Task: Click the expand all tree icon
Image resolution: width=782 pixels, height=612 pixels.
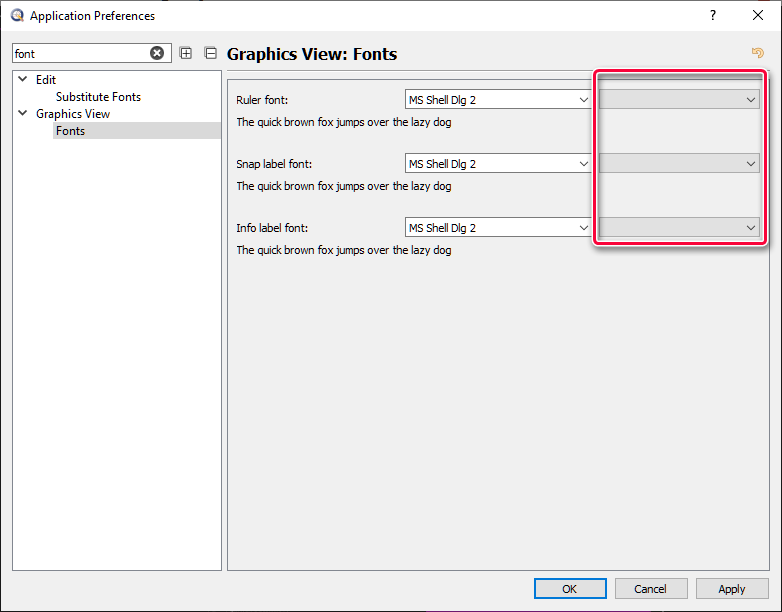Action: pyautogui.click(x=186, y=54)
